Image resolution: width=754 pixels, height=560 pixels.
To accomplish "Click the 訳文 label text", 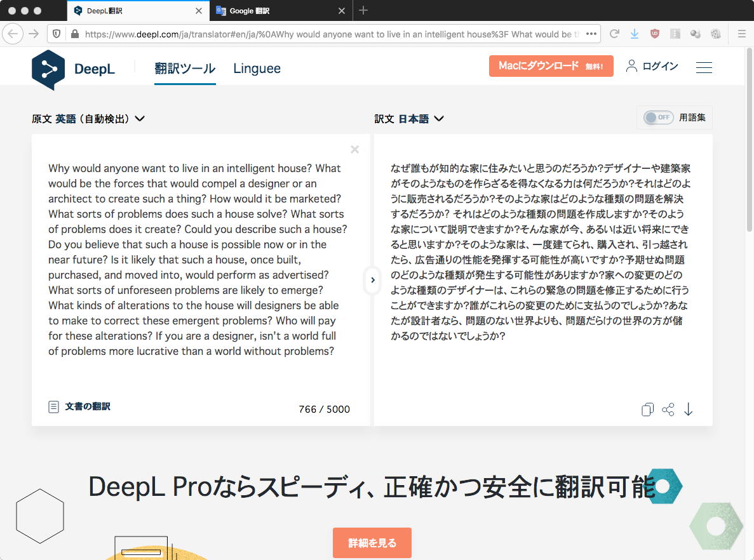I will pos(384,119).
